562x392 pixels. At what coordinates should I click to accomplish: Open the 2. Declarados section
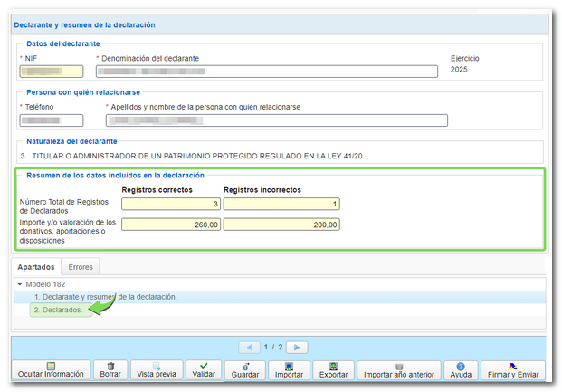pyautogui.click(x=58, y=310)
